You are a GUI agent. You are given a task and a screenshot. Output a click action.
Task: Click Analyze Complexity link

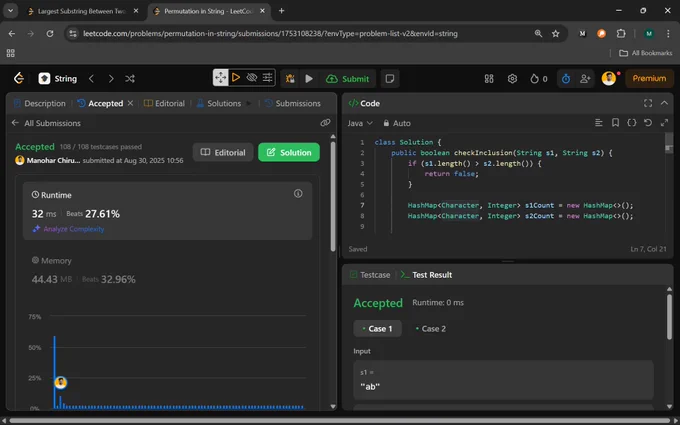pos(69,229)
